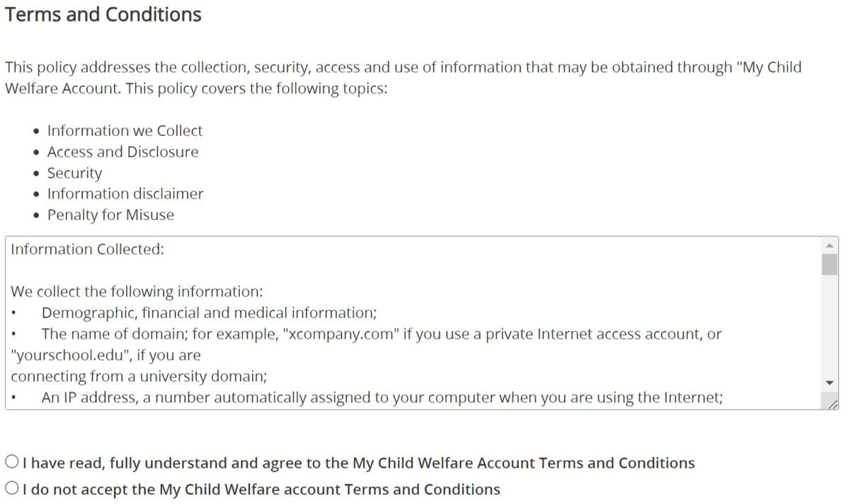Click the terms box scroll down arrow
The width and height of the screenshot is (853, 504).
[x=830, y=383]
